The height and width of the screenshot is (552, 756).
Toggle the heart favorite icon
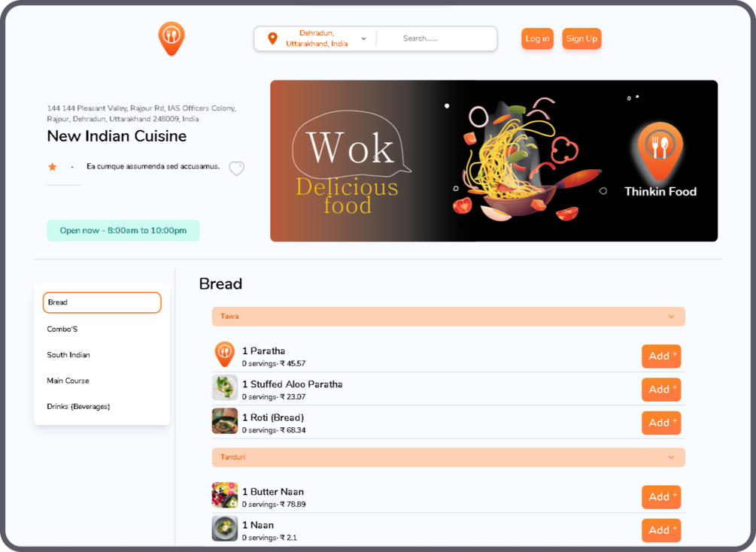[236, 168]
